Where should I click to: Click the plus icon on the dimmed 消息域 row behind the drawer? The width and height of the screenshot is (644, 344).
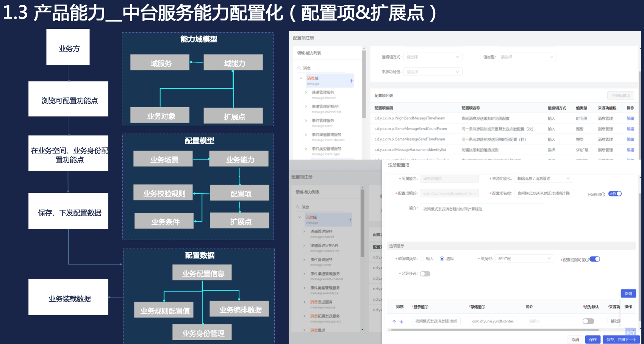[x=350, y=220]
